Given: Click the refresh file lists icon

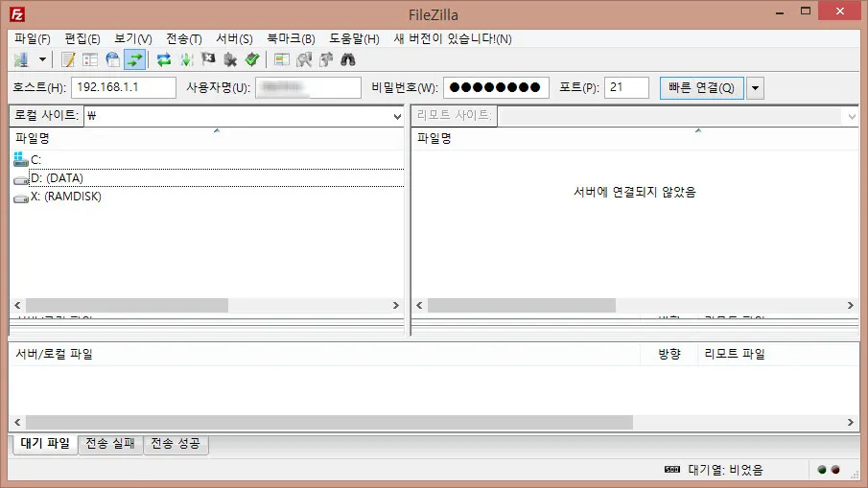Looking at the screenshot, I should (164, 59).
